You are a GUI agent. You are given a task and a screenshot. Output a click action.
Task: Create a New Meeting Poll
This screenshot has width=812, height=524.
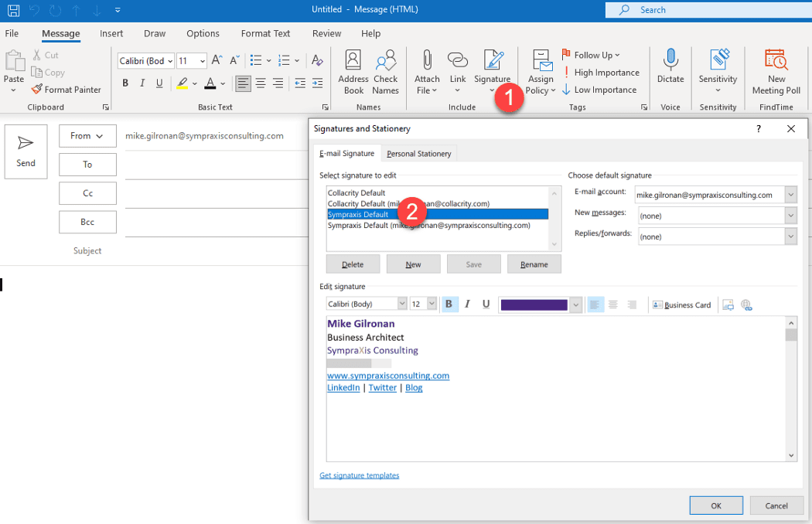click(x=775, y=70)
